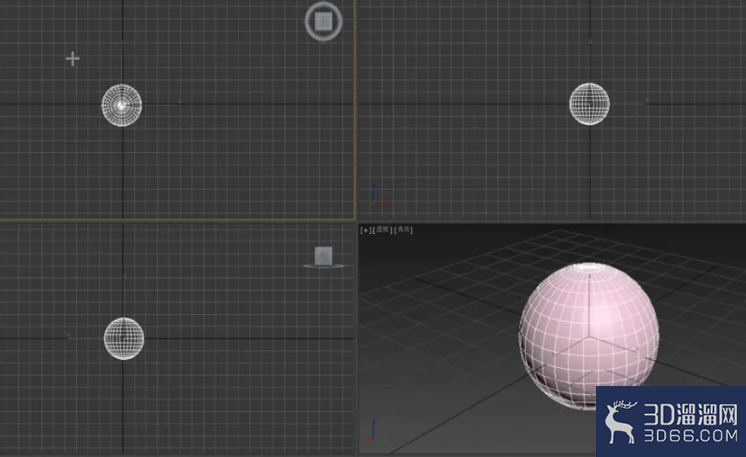The width and height of the screenshot is (746, 457).
Task: Select the wireframe sphere in bottom-left viewport
Action: point(124,339)
